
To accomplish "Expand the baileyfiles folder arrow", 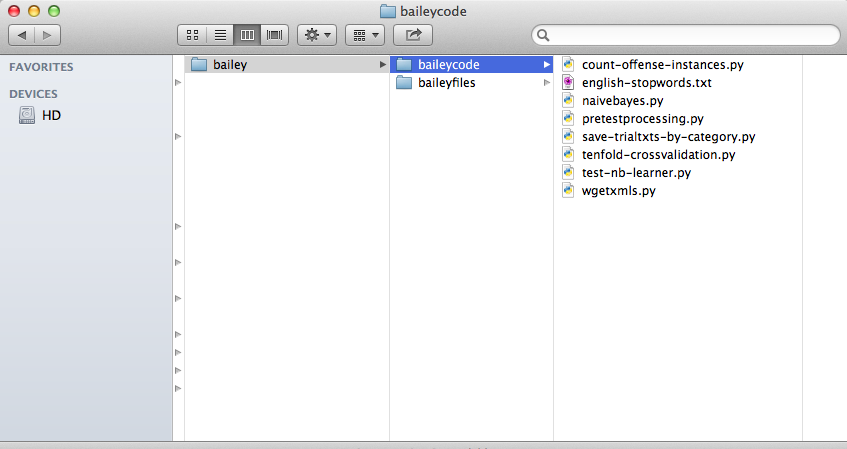I will (546, 83).
